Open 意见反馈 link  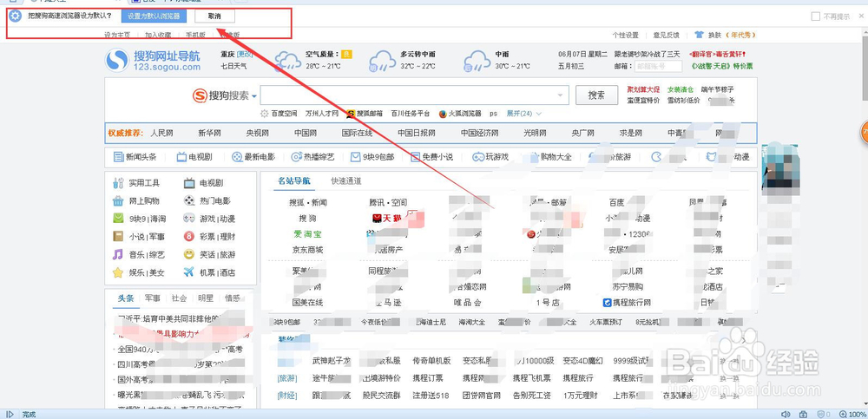[x=667, y=35]
